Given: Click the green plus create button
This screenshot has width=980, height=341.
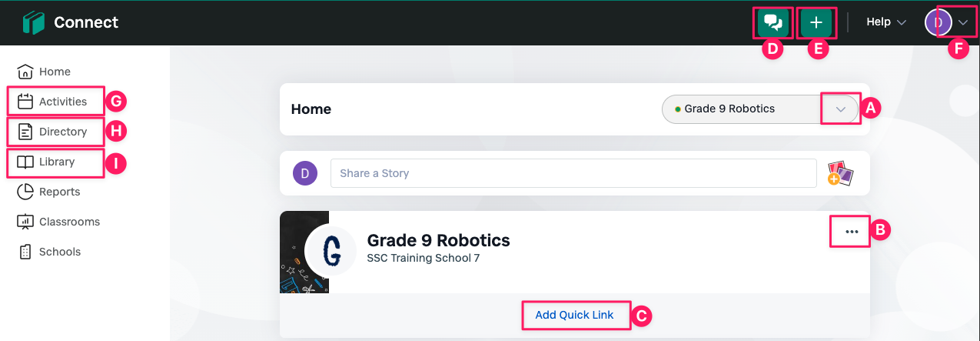Looking at the screenshot, I should [816, 22].
